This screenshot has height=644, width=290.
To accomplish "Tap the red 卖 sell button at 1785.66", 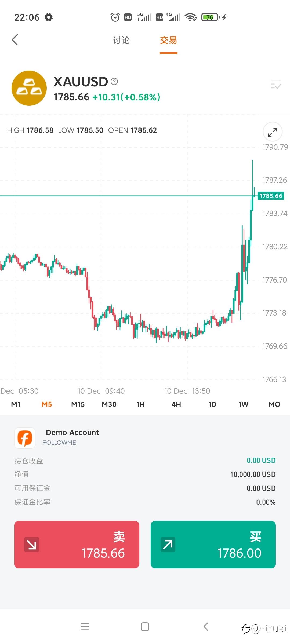I will click(77, 544).
